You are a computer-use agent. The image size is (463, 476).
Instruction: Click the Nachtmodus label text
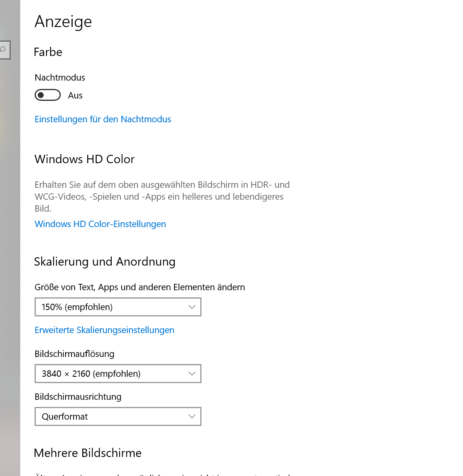point(60,77)
